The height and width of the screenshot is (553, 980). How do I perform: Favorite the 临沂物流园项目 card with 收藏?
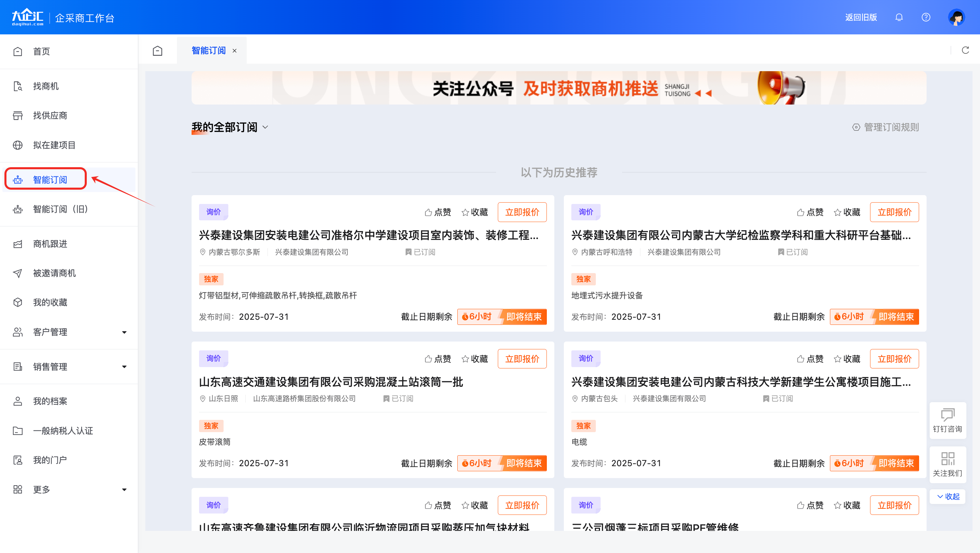[474, 505]
